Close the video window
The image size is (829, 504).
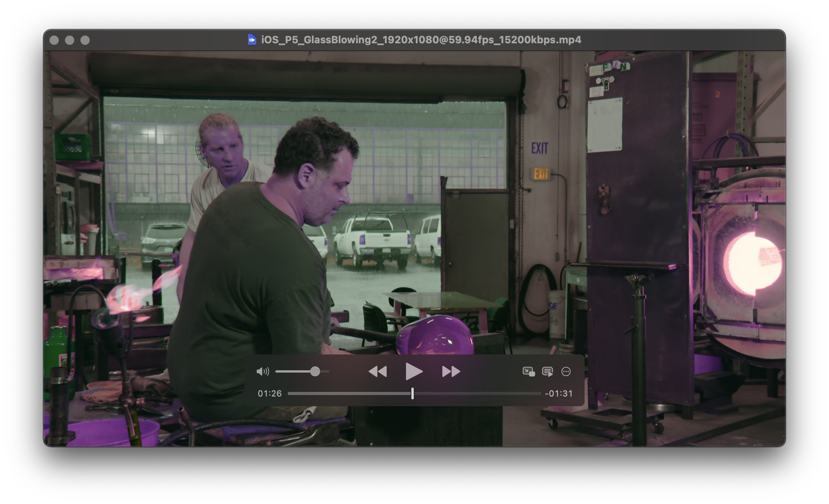54,40
